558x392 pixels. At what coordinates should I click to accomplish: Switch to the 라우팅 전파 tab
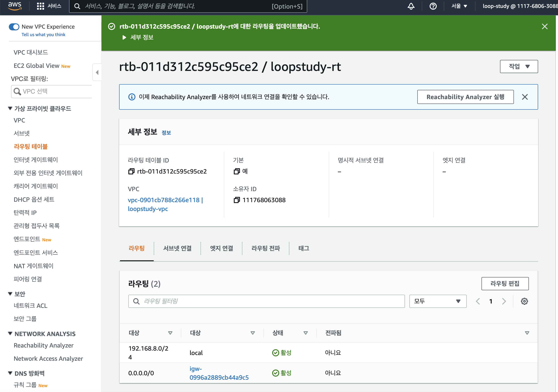point(266,248)
